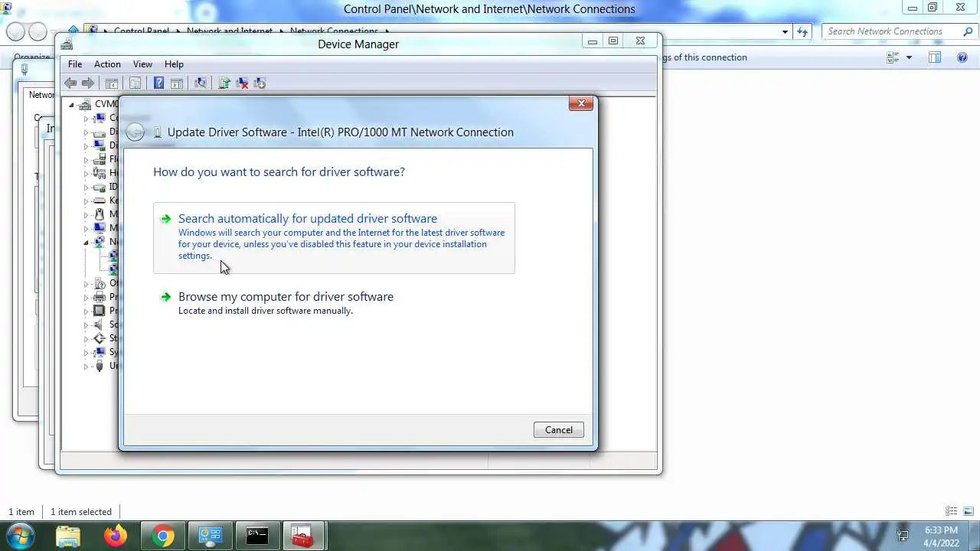Click the Change your view icon
This screenshot has width=980, height=551.
(x=893, y=57)
